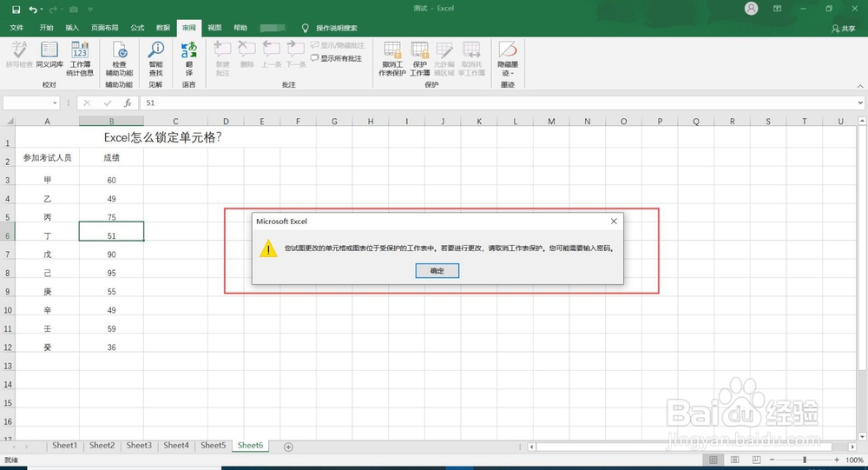Switch to Sheet2 tab
Viewport: 868px width, 470px height.
102,446
